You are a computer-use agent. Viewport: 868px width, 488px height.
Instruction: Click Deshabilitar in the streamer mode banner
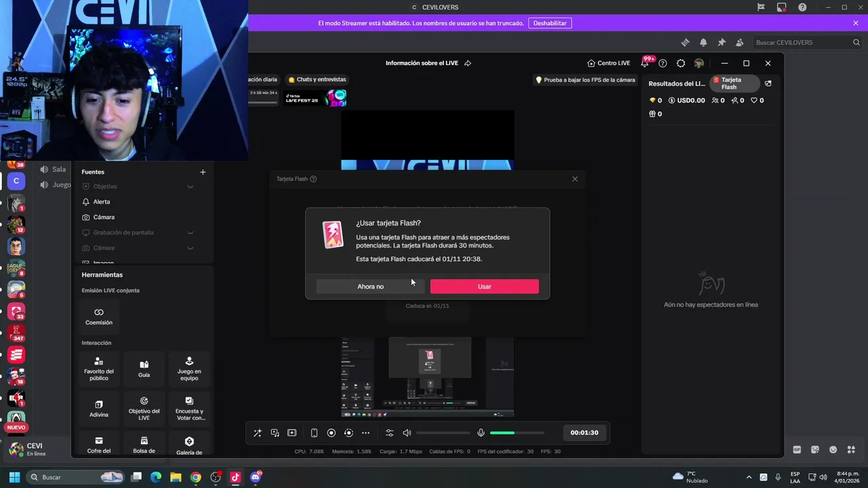pos(550,23)
